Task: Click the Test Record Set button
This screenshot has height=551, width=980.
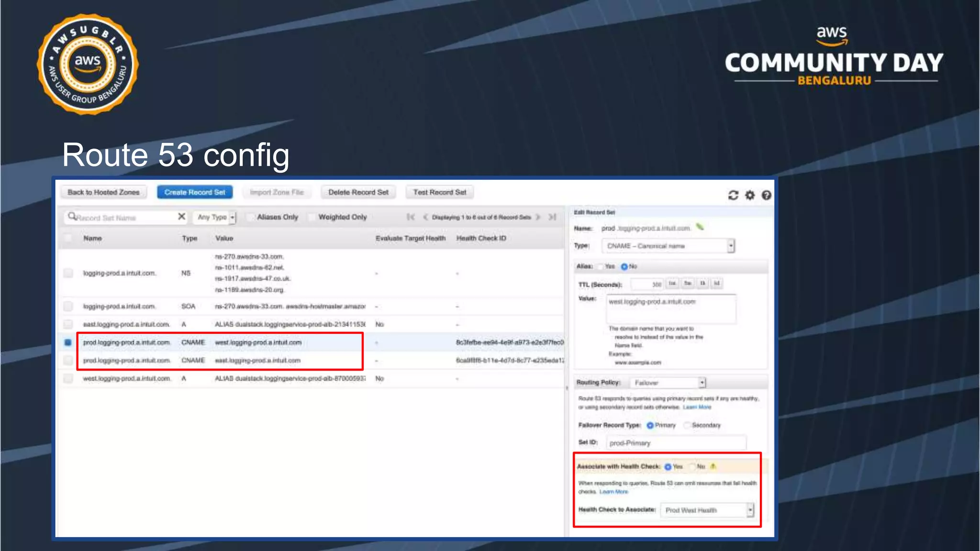Action: click(439, 192)
